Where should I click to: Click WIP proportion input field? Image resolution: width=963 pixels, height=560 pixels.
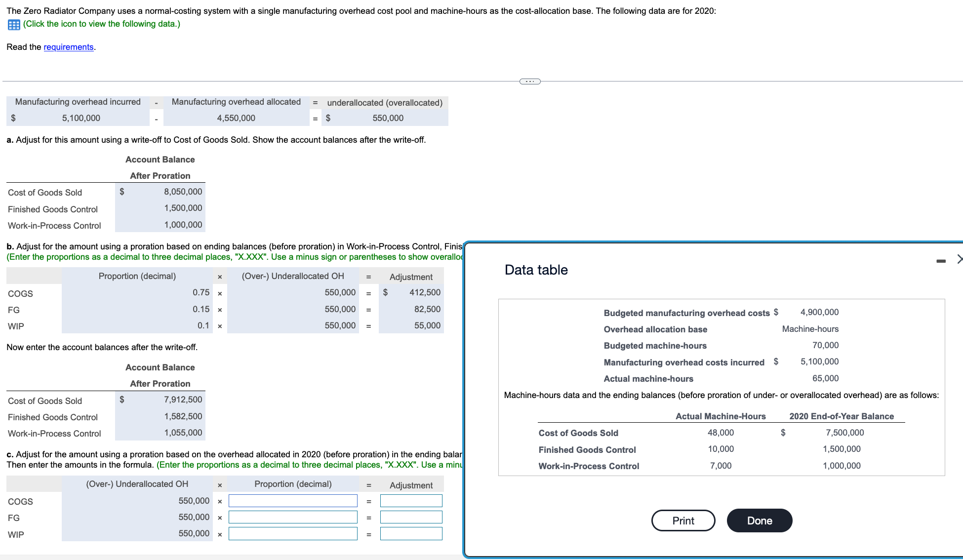(x=293, y=534)
